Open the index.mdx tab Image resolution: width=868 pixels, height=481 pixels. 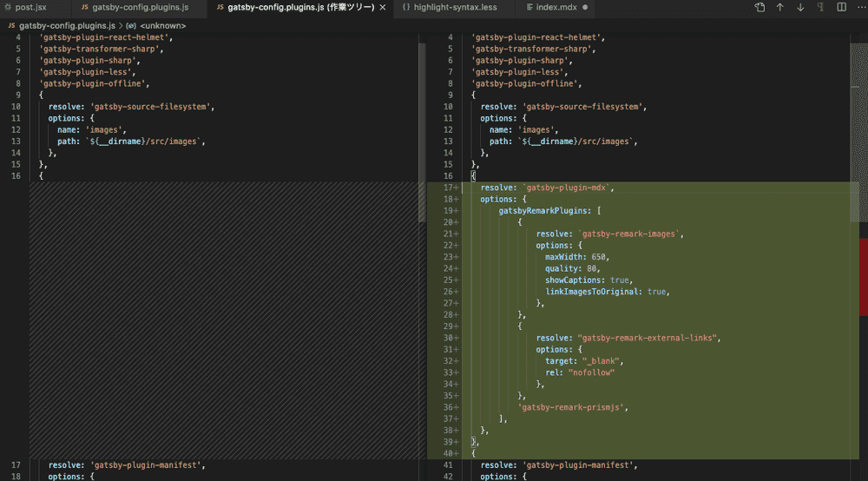[x=556, y=7]
